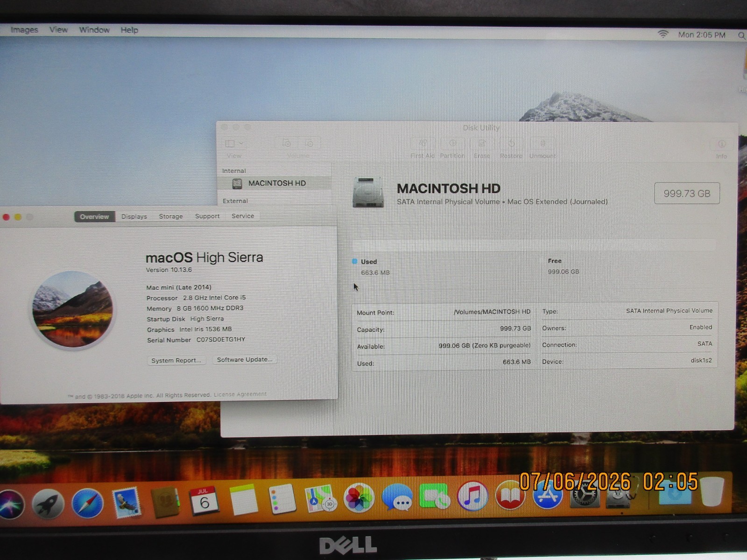Open the Help menu in menu bar
Viewport: 747px width, 560px height.
(x=129, y=30)
